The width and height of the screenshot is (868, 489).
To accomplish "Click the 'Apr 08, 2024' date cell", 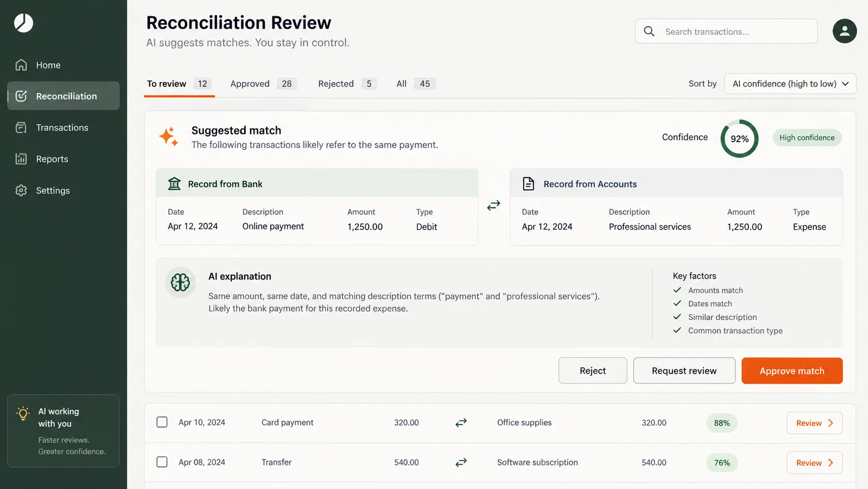I will coord(202,462).
